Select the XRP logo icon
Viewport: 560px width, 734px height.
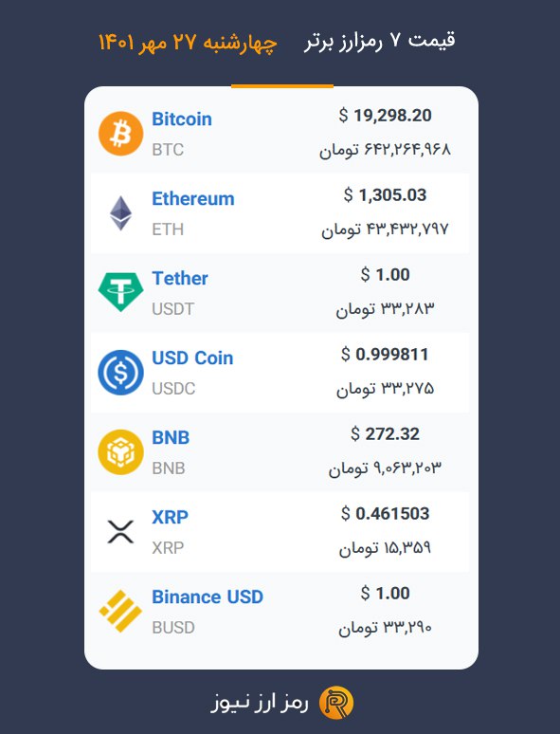[x=120, y=532]
